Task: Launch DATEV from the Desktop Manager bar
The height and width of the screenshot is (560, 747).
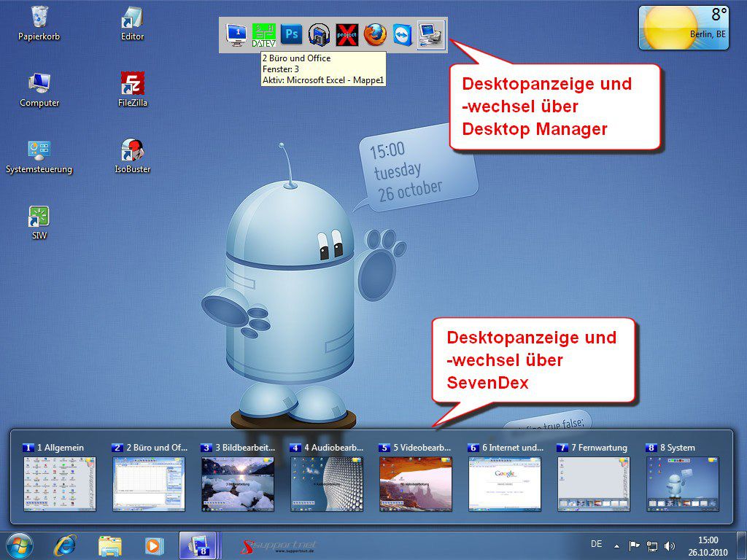Action: tap(264, 35)
